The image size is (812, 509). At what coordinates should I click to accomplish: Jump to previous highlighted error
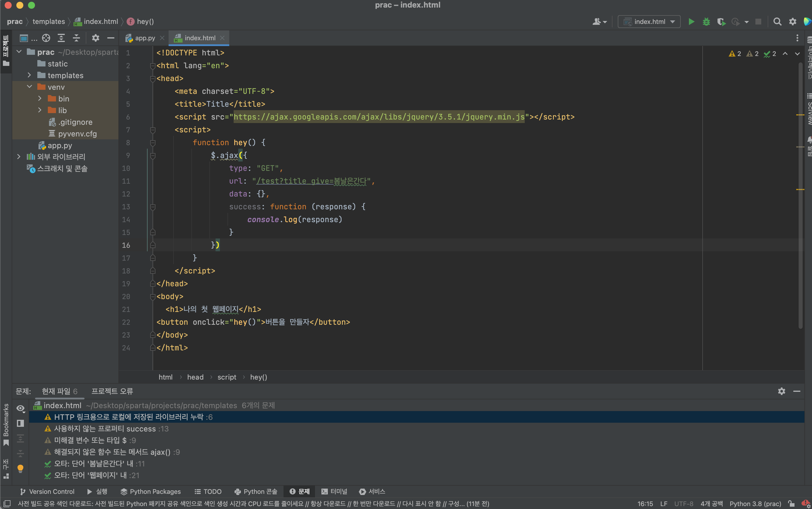[x=785, y=54]
